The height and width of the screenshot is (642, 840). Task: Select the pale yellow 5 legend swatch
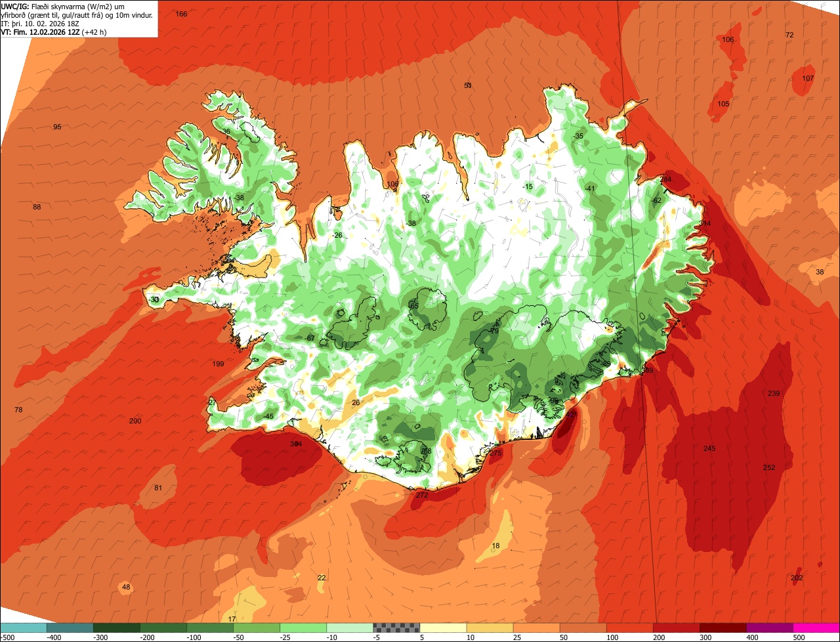point(443,628)
